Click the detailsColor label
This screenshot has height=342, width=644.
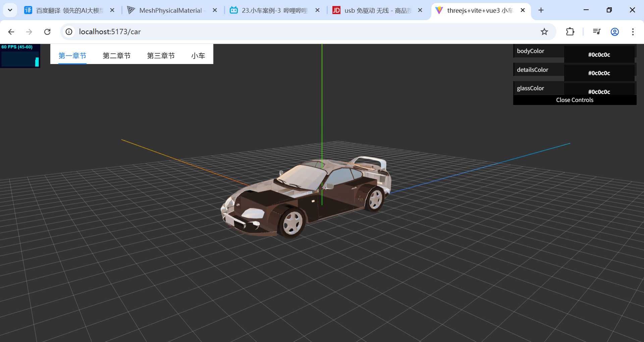[533, 70]
